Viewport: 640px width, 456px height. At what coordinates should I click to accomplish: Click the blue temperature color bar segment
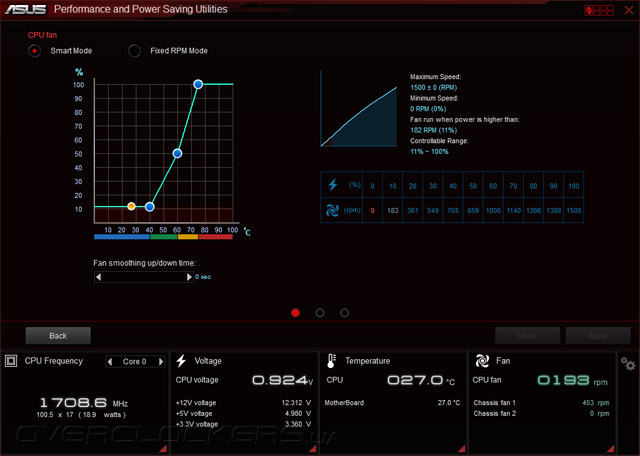pos(122,237)
